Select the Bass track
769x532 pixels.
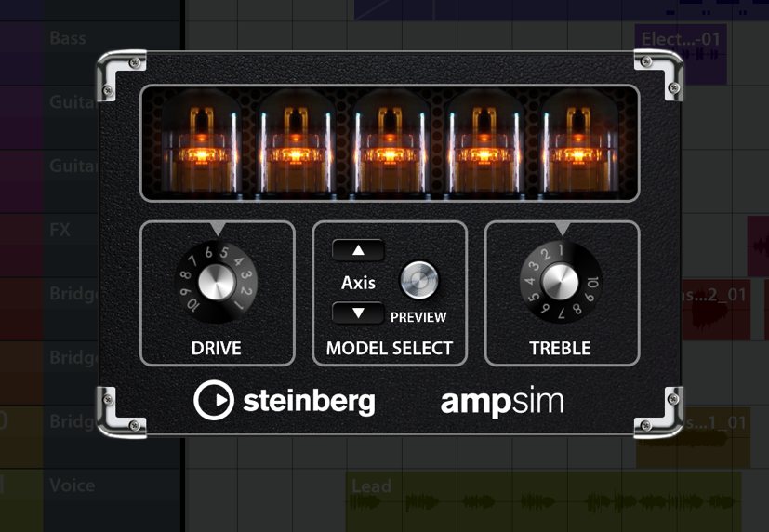click(68, 39)
